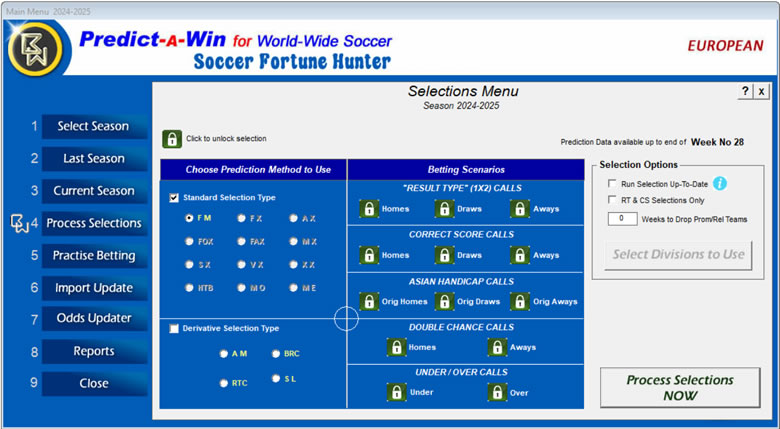Unlock Result Type Aways padlock
The image size is (780, 429).
(x=519, y=209)
